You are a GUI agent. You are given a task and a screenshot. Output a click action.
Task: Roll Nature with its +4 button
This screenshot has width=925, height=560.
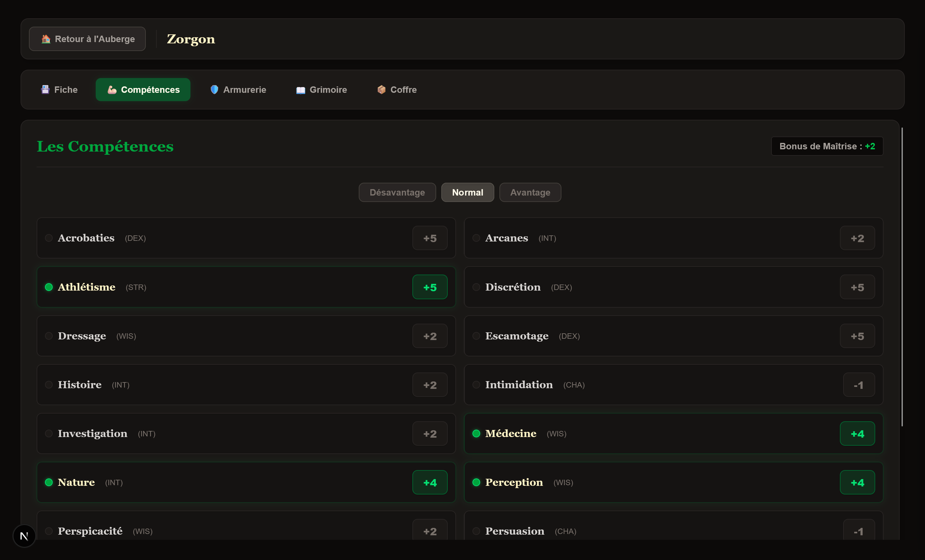point(430,482)
